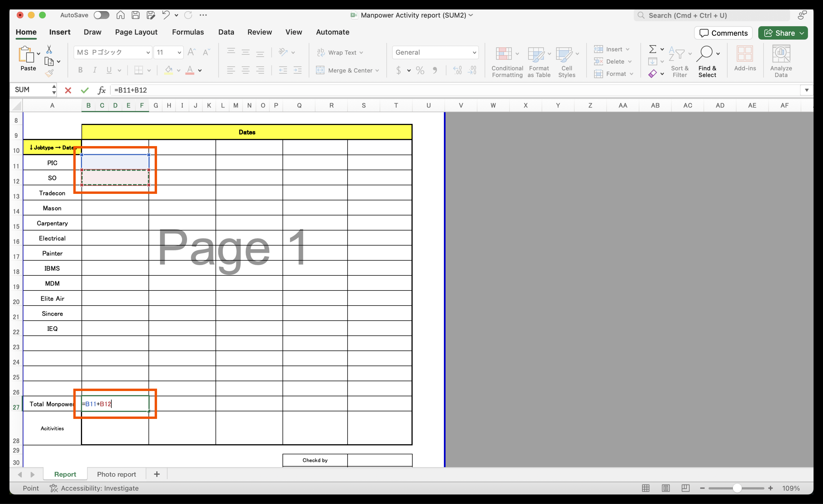The height and width of the screenshot is (504, 823).
Task: Click the Format Painter brush icon
Action: (x=49, y=73)
